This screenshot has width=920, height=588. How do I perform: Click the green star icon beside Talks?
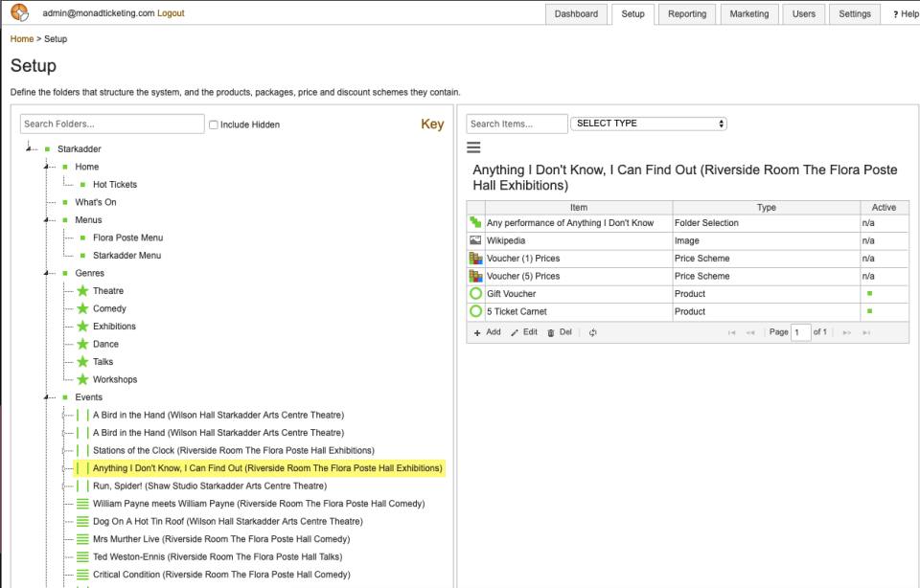pos(82,362)
